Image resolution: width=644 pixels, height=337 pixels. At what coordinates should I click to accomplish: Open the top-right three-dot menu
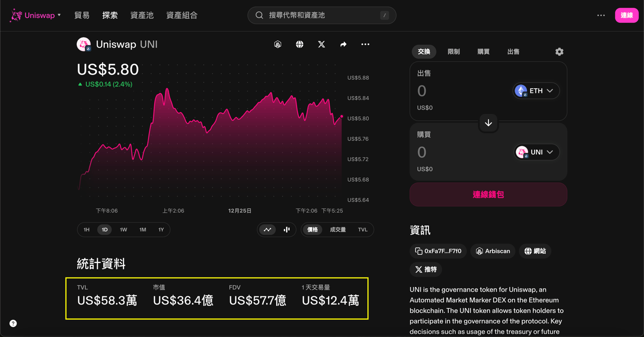coord(601,15)
